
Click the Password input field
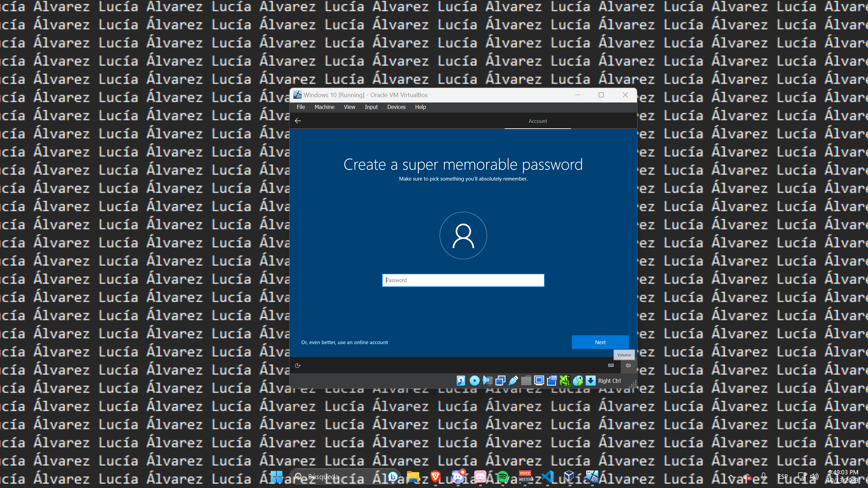click(x=463, y=280)
